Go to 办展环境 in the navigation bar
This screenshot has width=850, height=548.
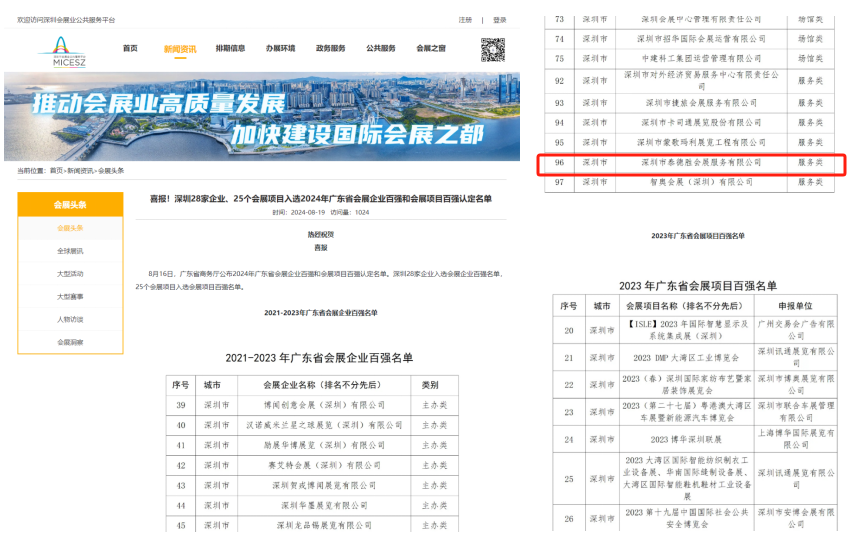pos(280,48)
